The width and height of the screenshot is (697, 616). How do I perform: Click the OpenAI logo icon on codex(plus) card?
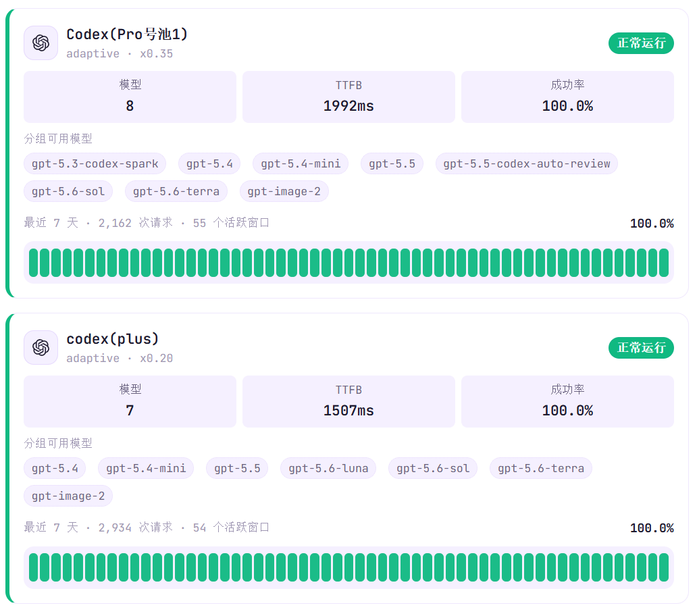[41, 348]
